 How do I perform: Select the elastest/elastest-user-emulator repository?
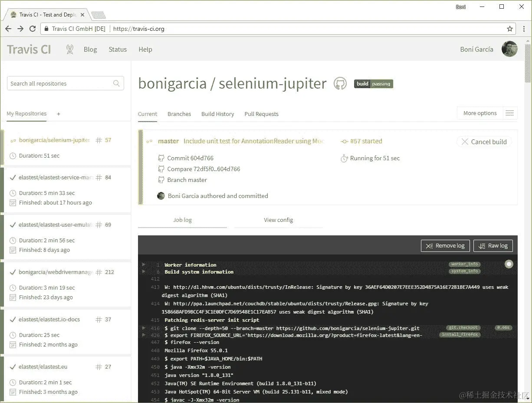click(x=56, y=225)
